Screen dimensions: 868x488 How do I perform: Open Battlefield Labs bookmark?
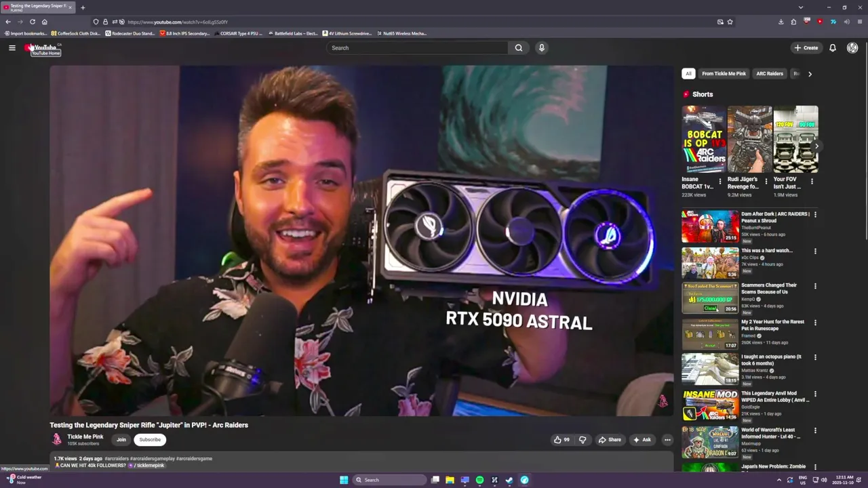click(293, 33)
